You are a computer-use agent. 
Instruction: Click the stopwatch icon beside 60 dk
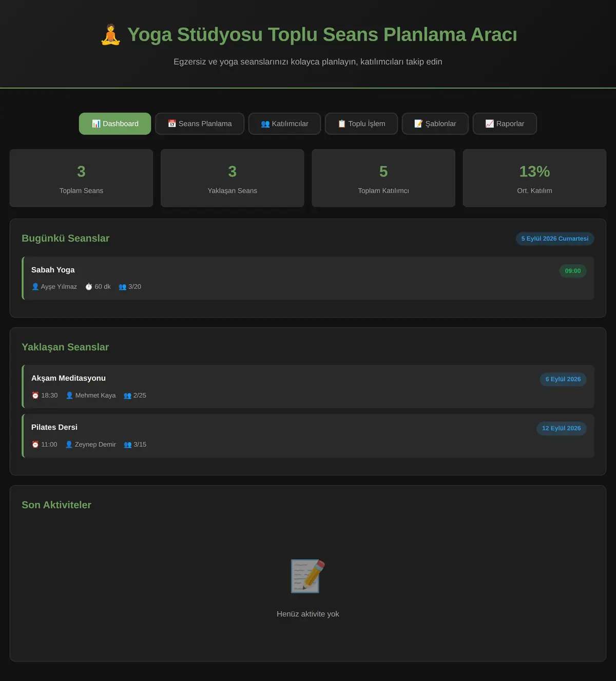tap(89, 286)
